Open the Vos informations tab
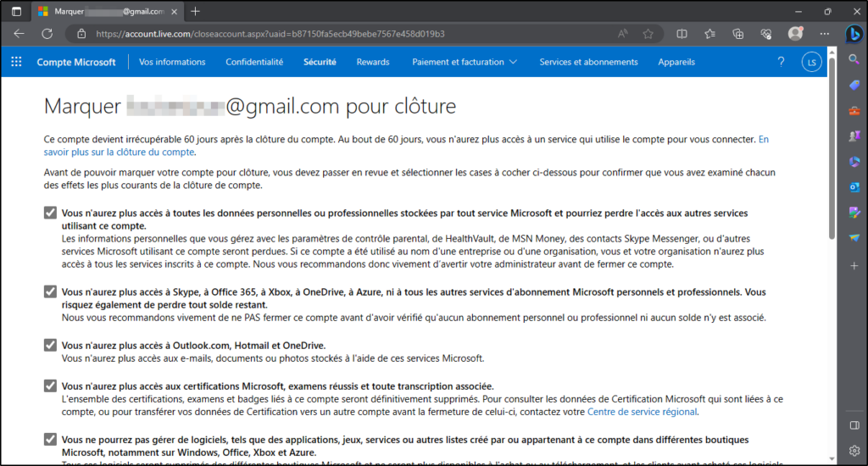Image resolution: width=868 pixels, height=466 pixels. coord(172,62)
